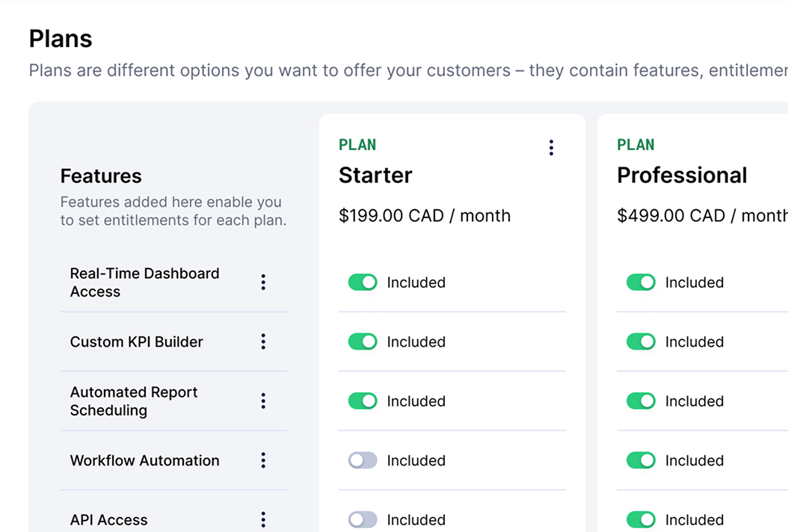Enable Workflow Automation for Starter plan
The image size is (788, 532).
(x=363, y=460)
